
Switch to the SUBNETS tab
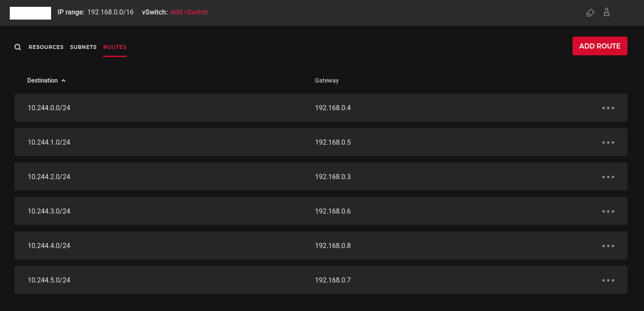[x=83, y=47]
